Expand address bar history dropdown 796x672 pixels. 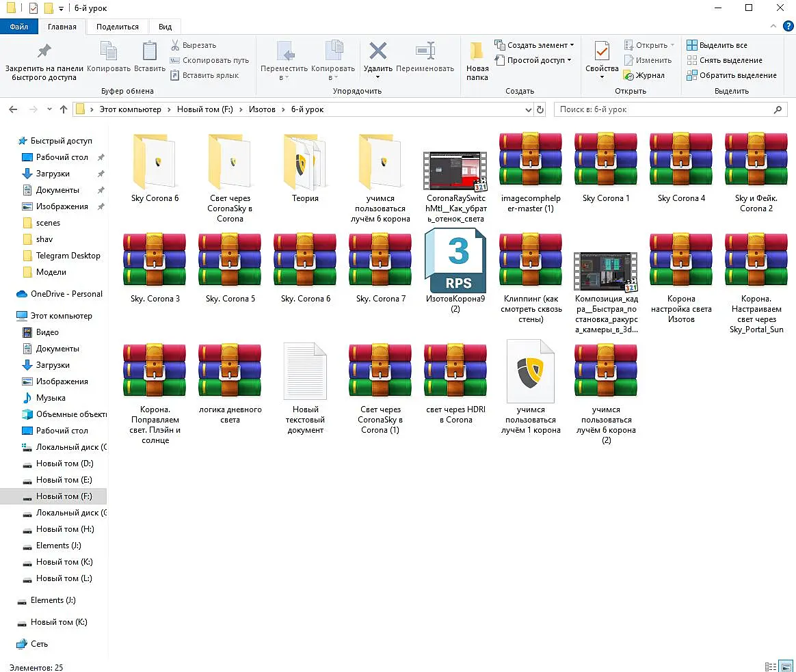[x=528, y=109]
